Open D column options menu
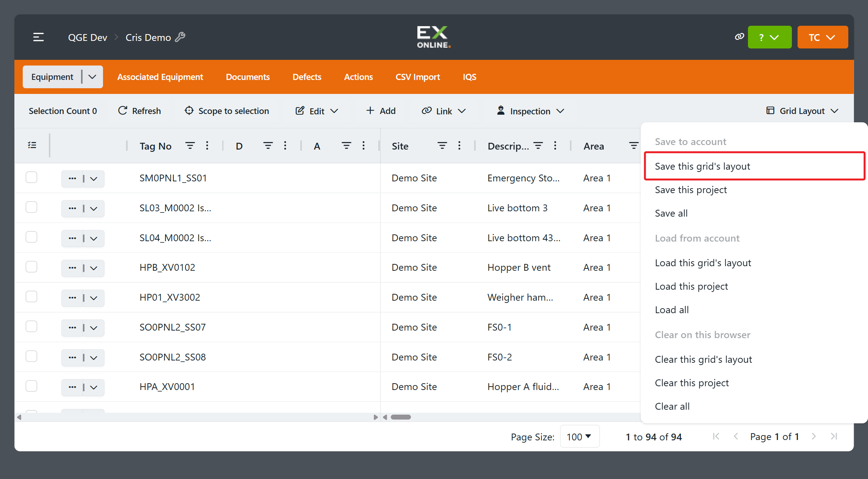Screen dimensions: 868x479 (285, 146)
